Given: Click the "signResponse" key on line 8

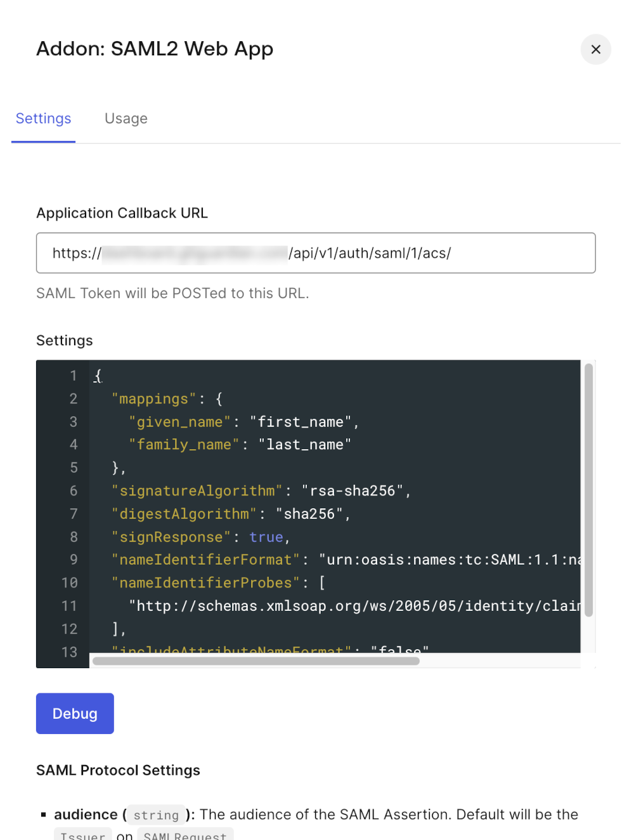Looking at the screenshot, I should (171, 537).
